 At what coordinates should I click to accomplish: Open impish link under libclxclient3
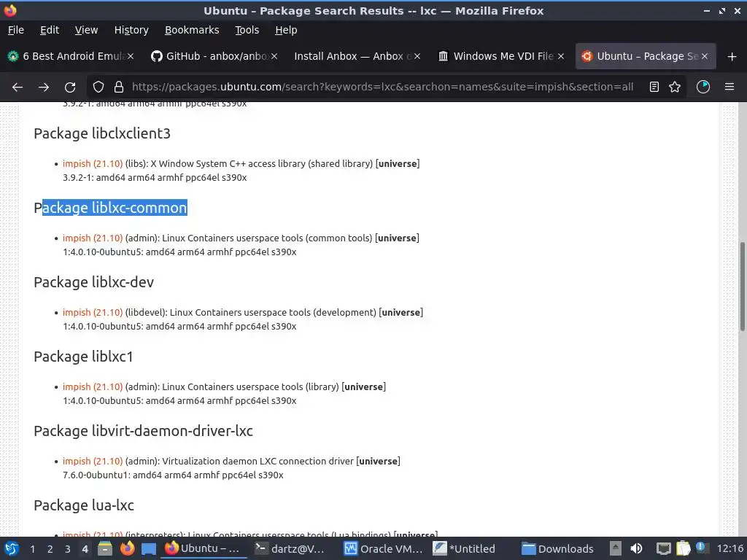click(x=93, y=163)
